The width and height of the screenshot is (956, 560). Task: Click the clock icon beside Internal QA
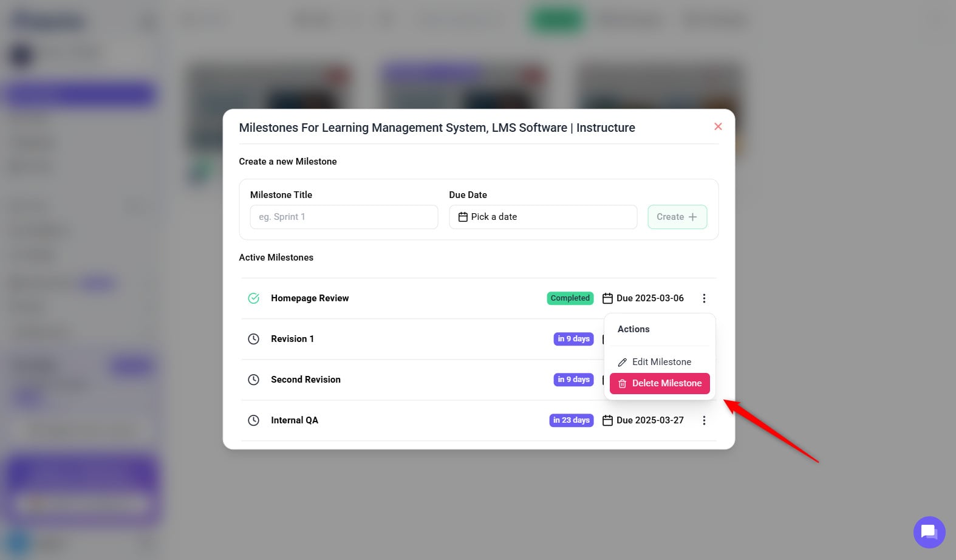point(254,420)
